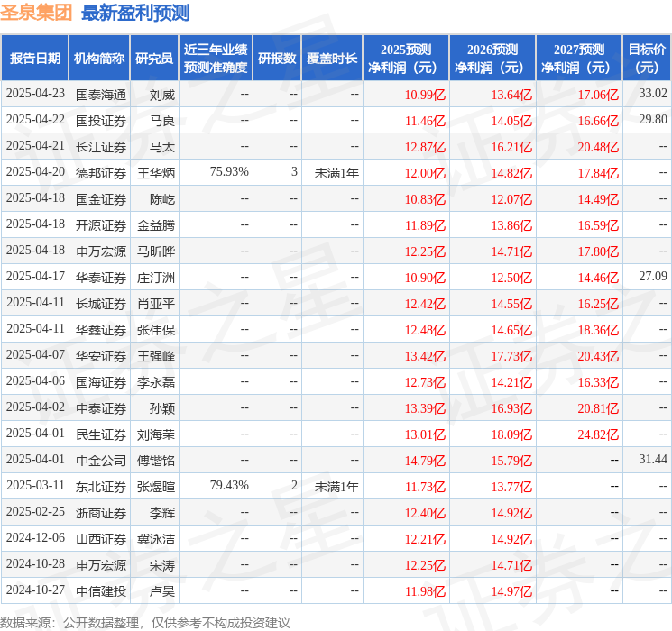Click 德邦证券 coverage duration 未满1年
Screen dimensions: 672x631
(x=336, y=173)
